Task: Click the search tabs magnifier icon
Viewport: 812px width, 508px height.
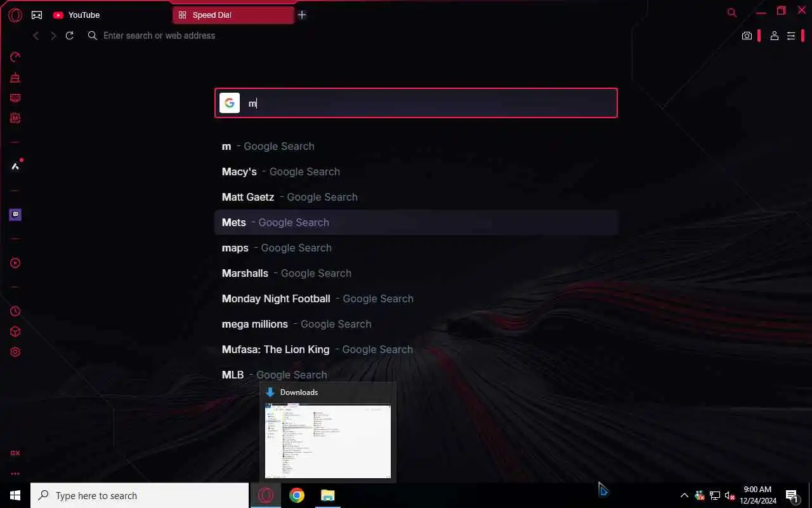Action: 731,12
